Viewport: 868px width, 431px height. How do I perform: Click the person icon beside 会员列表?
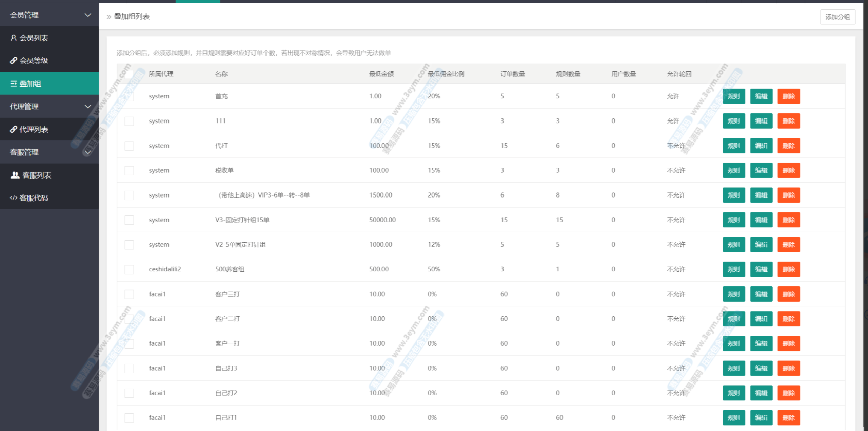pyautogui.click(x=14, y=38)
